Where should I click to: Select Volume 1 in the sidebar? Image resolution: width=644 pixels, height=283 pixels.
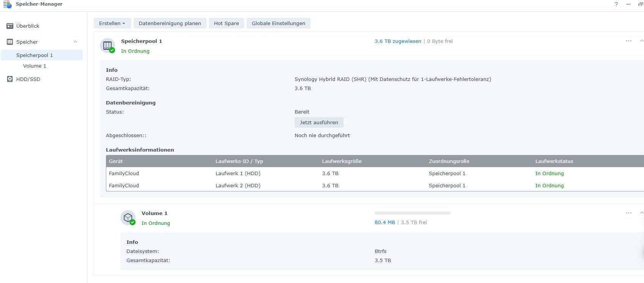[35, 66]
